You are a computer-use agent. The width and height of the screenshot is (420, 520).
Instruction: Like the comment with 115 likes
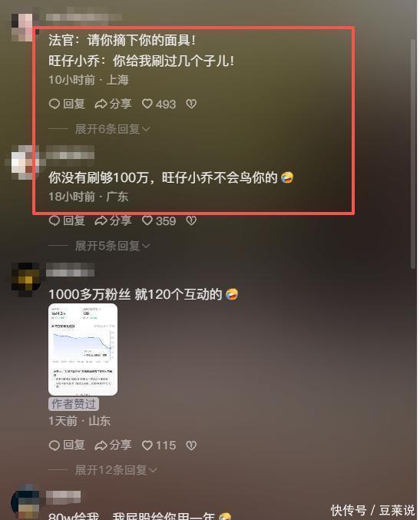159,445
